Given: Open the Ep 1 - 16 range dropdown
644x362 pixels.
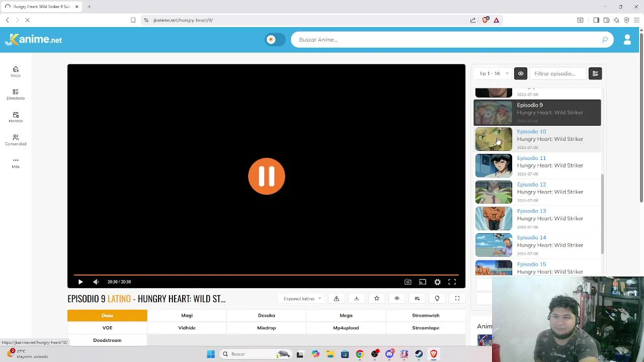Looking at the screenshot, I should coord(494,73).
